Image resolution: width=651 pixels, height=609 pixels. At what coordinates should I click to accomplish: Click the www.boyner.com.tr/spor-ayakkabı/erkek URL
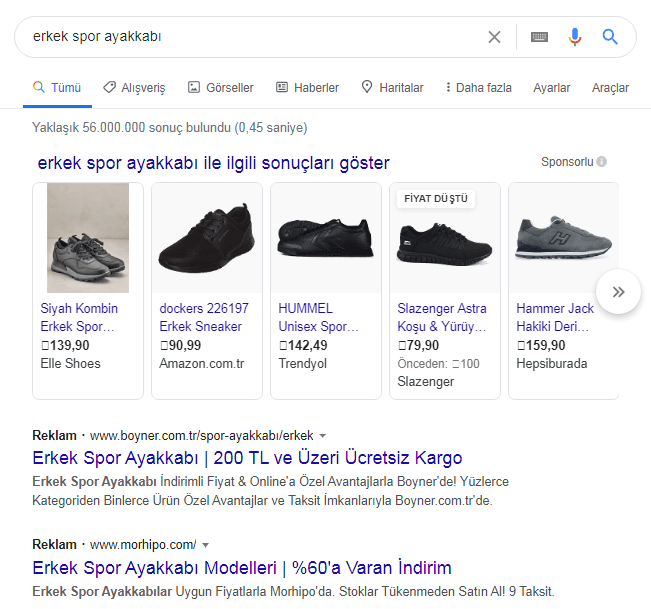tap(201, 435)
